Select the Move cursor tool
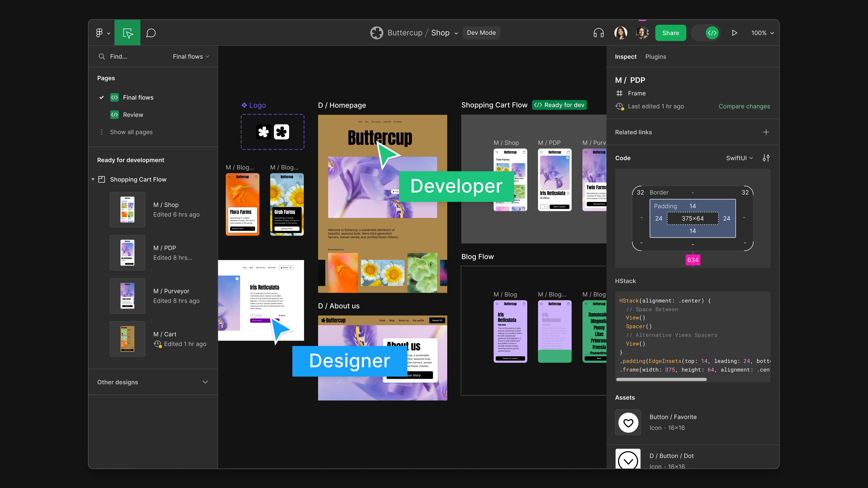The height and width of the screenshot is (488, 868). click(128, 33)
